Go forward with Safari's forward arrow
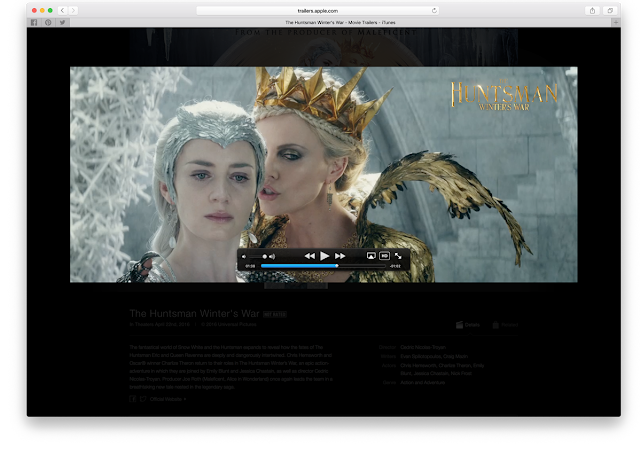640x454 pixels. click(x=73, y=11)
